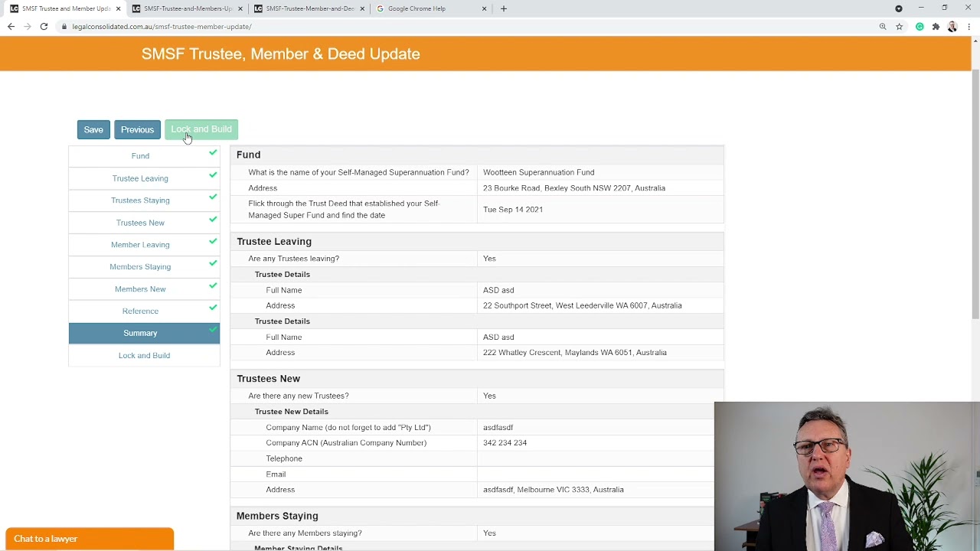This screenshot has height=551, width=980.
Task: Click 'Yes' answer for Are any Trustees leaving
Action: (489, 259)
